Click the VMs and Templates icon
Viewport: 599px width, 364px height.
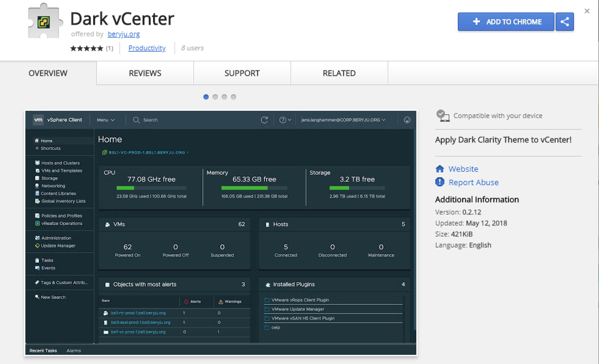pos(37,171)
